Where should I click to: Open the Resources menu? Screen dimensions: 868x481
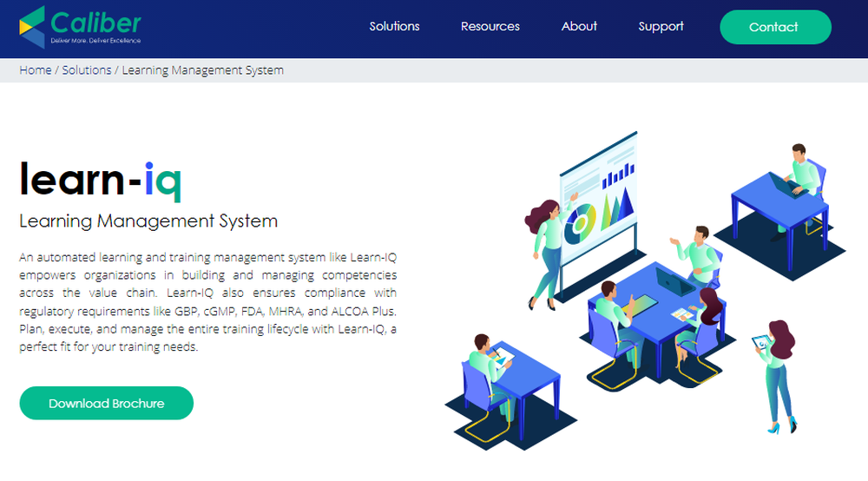click(490, 27)
